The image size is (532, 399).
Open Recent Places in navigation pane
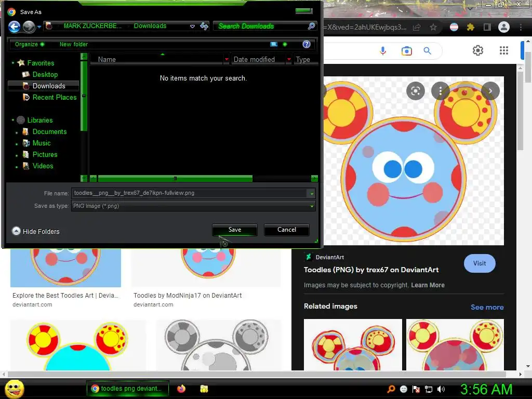(54, 97)
